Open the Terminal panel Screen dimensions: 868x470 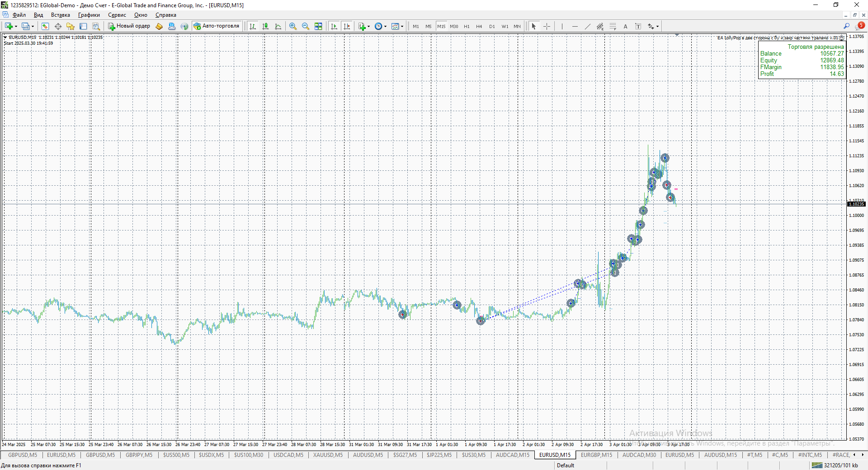tap(83, 26)
